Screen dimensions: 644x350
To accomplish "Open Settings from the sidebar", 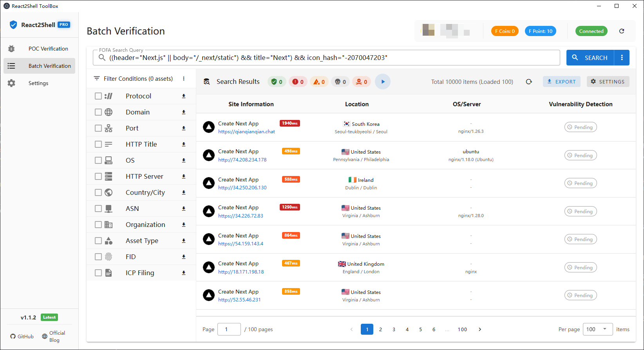I will pyautogui.click(x=39, y=83).
